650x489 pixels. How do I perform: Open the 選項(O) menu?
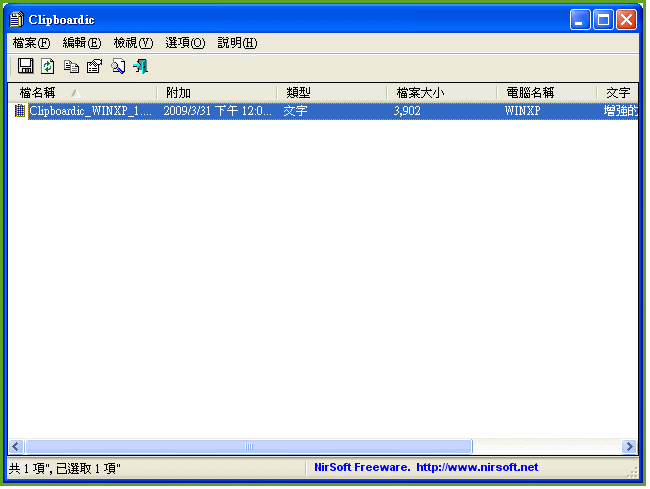pyautogui.click(x=185, y=43)
